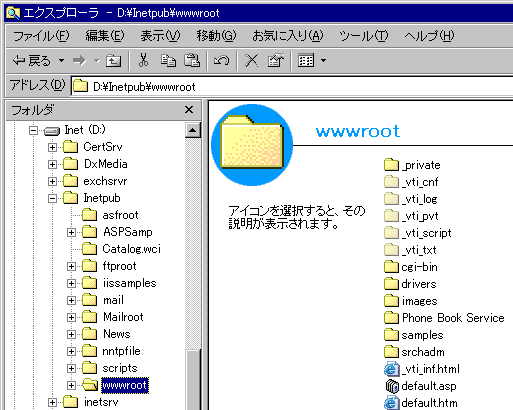Expand the ASPSamp folder node
The width and height of the screenshot is (513, 410).
coord(71,232)
